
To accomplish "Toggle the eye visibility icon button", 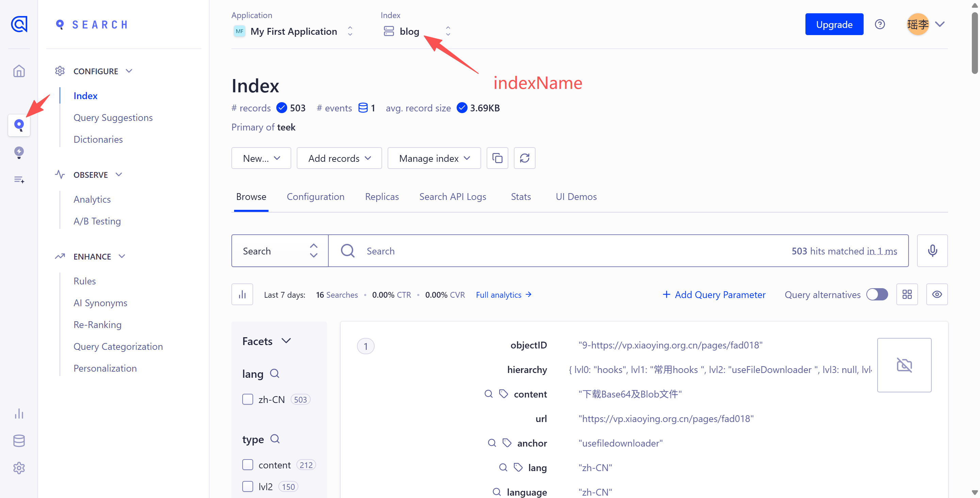I will tap(937, 294).
